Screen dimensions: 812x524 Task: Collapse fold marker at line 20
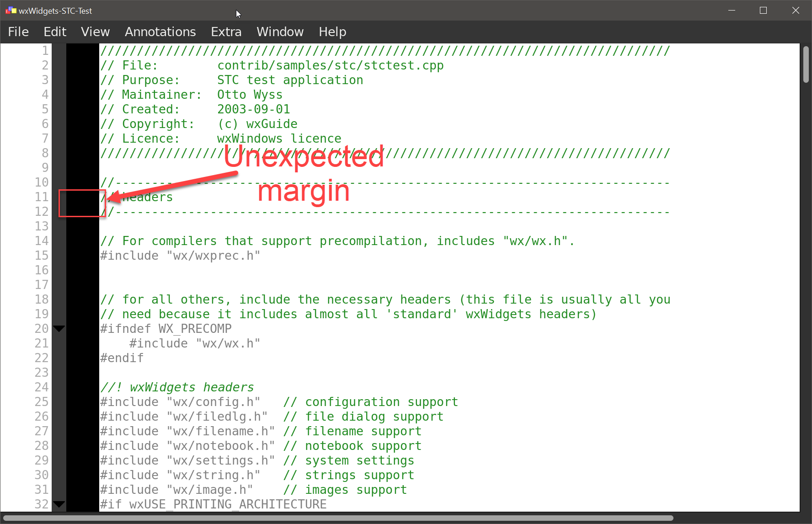[59, 328]
